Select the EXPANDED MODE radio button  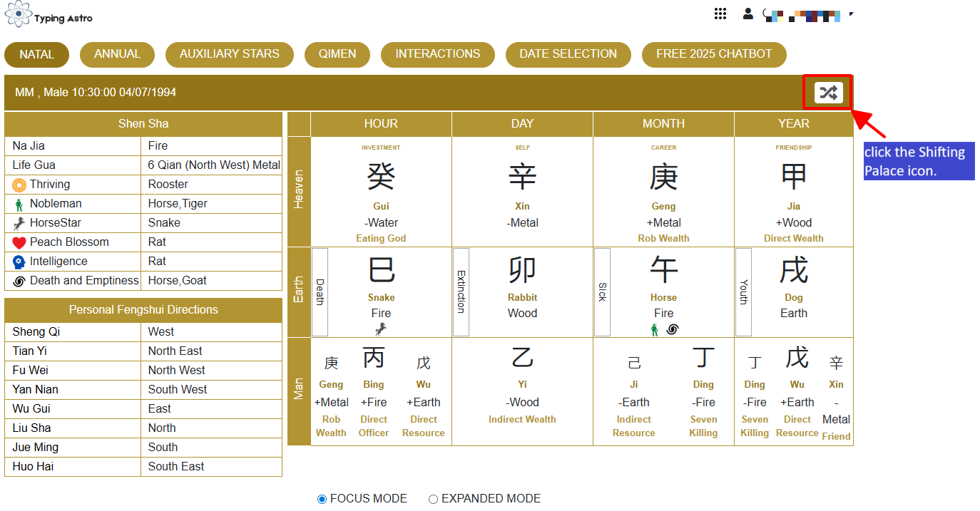coord(433,499)
